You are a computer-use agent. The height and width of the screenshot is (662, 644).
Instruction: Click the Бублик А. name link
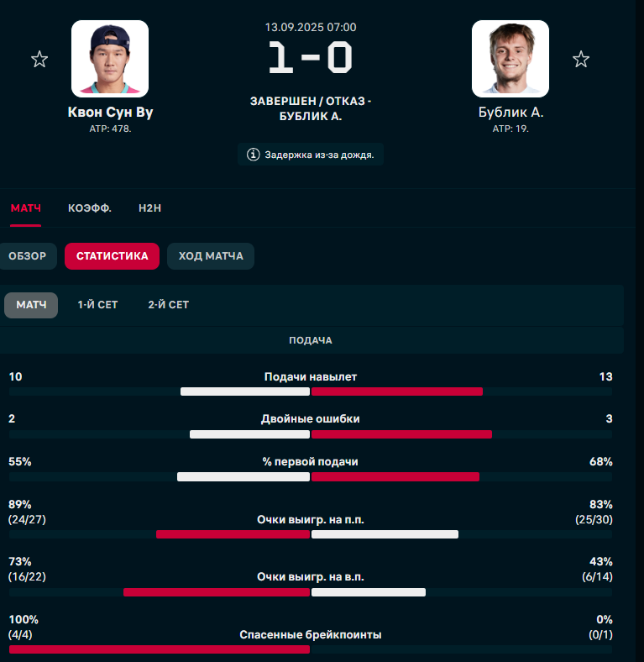point(510,112)
